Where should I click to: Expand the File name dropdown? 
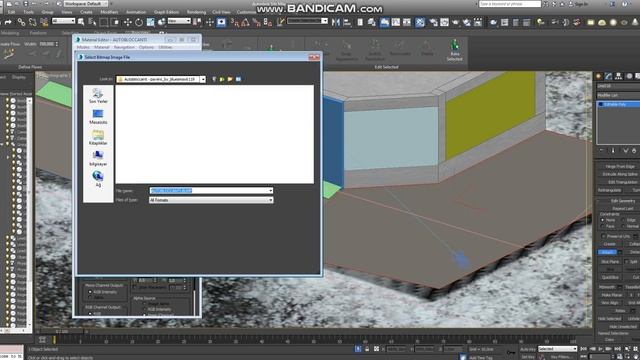tap(270, 191)
